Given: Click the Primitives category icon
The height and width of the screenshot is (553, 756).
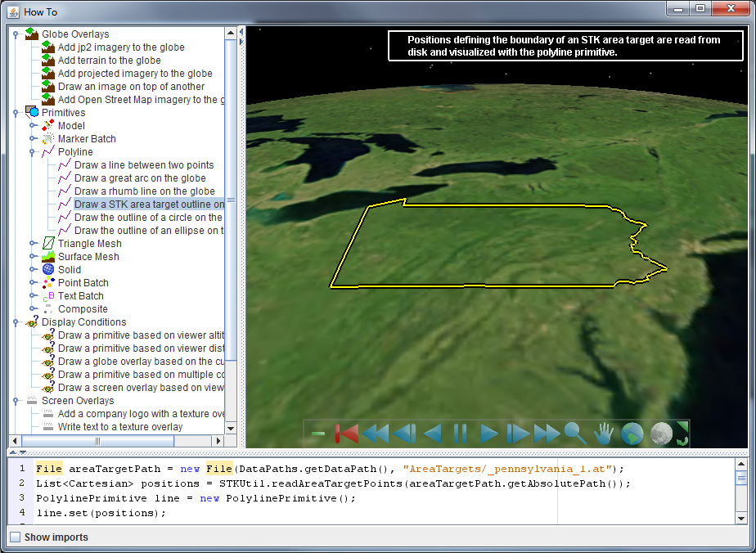Looking at the screenshot, I should click(32, 112).
